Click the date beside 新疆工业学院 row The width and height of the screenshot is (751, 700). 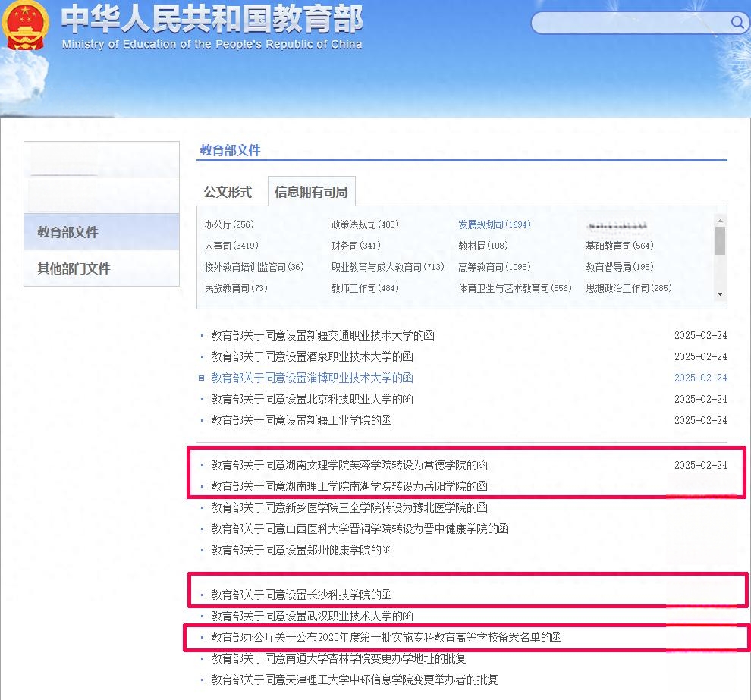[701, 420]
